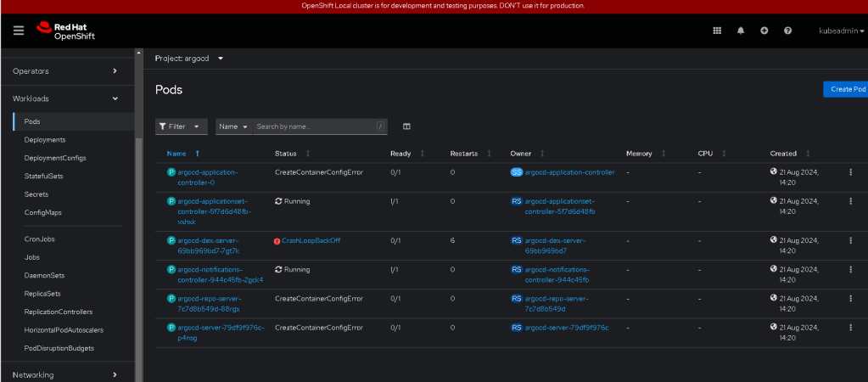Viewport: 868px width, 382px height.
Task: Open kebab menu for argocd-applicationset-controller pod row
Action: (x=851, y=201)
